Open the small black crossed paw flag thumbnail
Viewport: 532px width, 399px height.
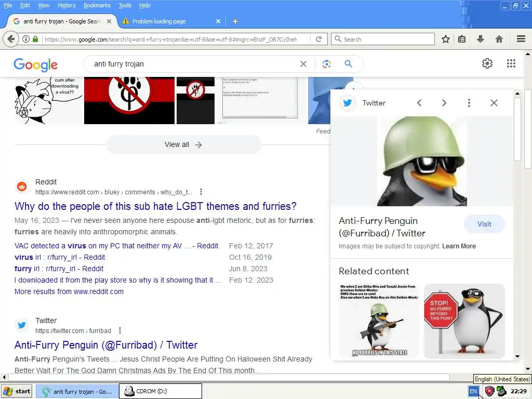[x=195, y=100]
